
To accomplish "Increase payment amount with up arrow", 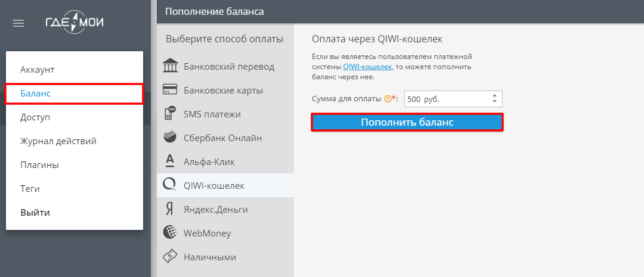I will [x=494, y=96].
